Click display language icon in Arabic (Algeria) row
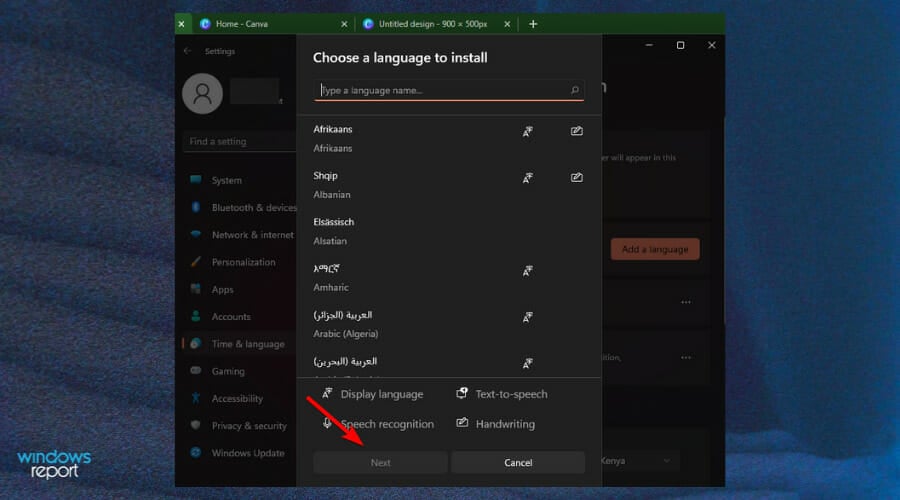Screen dimensions: 900x500 tap(527, 317)
